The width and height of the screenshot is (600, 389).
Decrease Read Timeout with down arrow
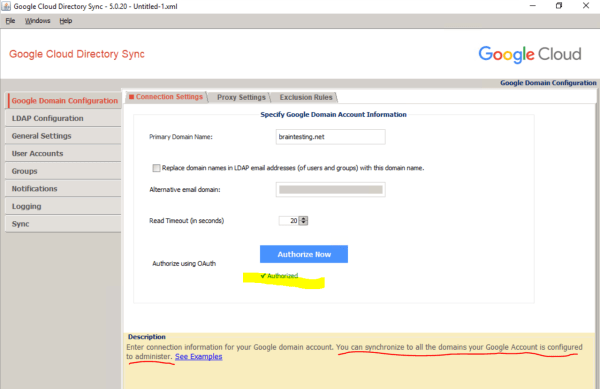click(x=303, y=223)
